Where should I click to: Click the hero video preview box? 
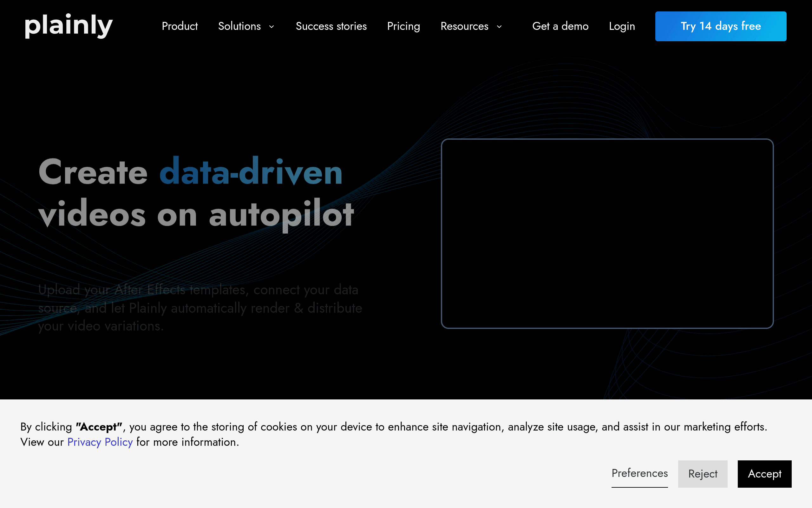point(607,233)
